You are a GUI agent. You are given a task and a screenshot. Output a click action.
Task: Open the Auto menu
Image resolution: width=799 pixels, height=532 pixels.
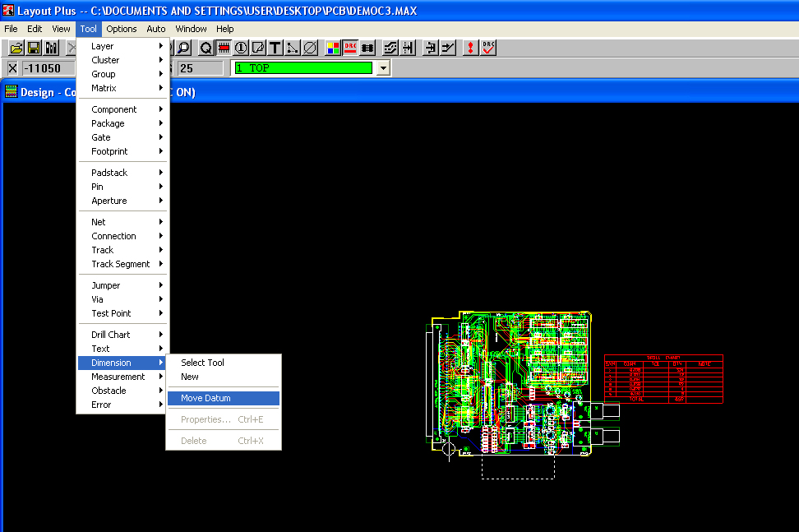pos(156,29)
